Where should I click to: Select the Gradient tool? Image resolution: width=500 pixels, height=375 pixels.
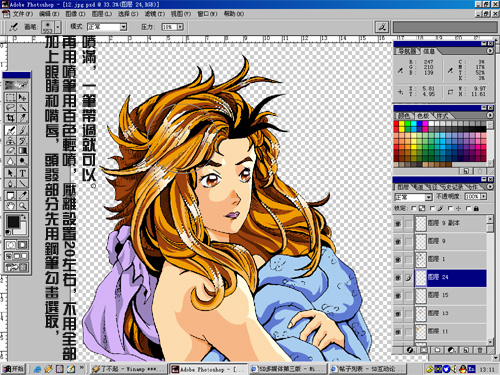tap(22, 150)
